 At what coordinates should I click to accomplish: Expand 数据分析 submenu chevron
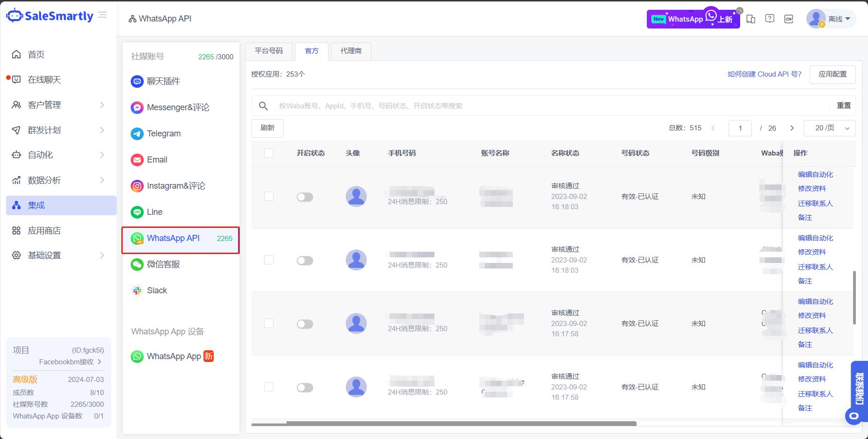point(102,180)
